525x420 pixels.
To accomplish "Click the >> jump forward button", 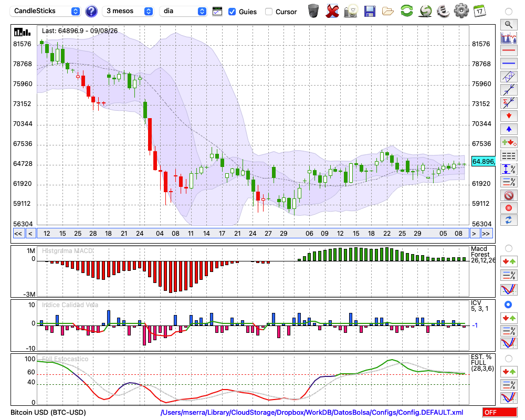I will click(x=486, y=234).
